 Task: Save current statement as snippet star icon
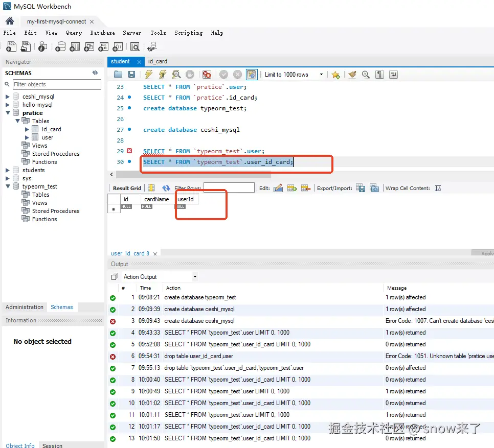click(x=336, y=75)
